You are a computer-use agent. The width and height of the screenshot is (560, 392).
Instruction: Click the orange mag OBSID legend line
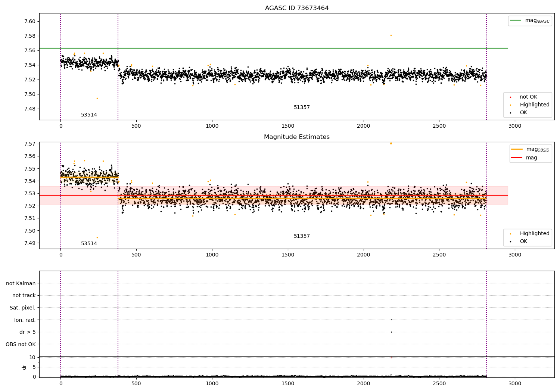coord(517,149)
